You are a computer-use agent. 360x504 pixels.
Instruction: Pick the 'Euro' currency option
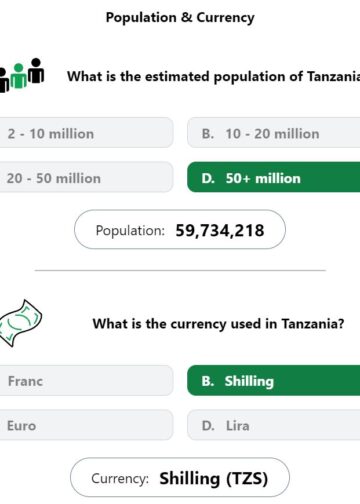(86, 425)
